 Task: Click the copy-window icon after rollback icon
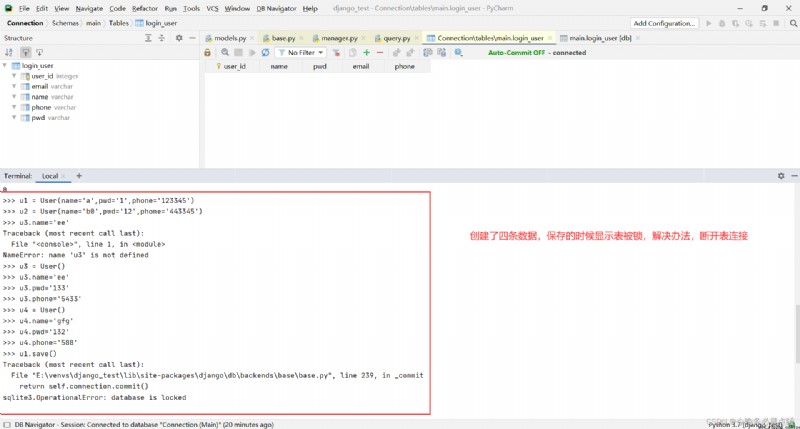(428, 53)
